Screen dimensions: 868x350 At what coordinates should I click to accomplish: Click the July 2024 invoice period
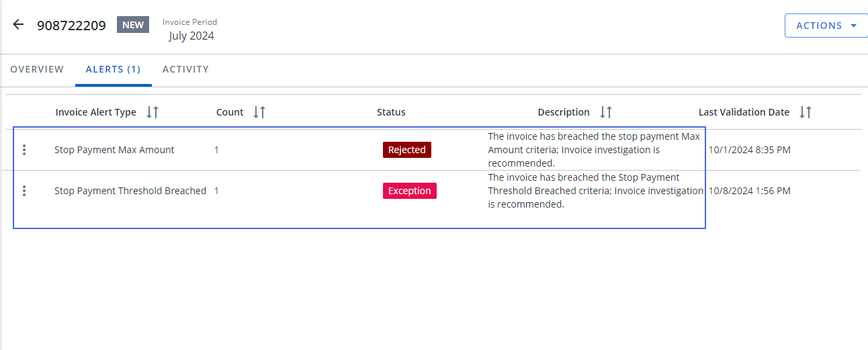pos(191,36)
